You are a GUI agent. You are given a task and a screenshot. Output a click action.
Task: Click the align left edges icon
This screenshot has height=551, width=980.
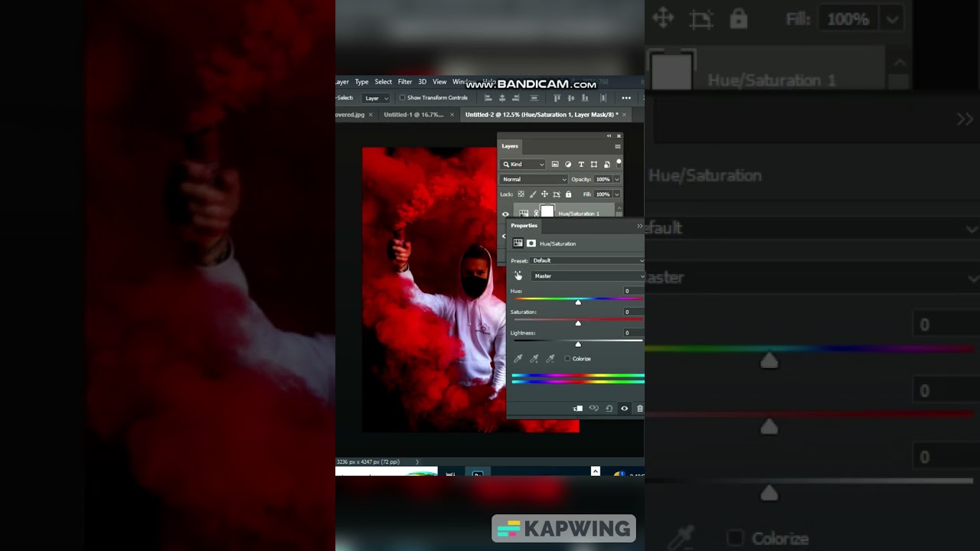488,98
